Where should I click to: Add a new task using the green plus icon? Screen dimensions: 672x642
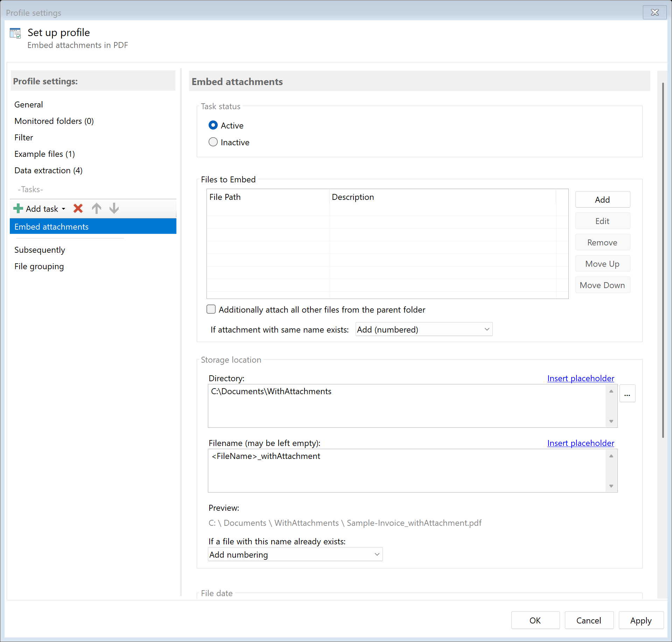coord(17,208)
